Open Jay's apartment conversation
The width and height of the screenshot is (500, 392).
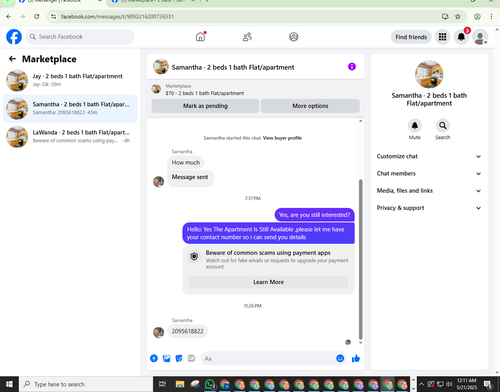coord(70,80)
